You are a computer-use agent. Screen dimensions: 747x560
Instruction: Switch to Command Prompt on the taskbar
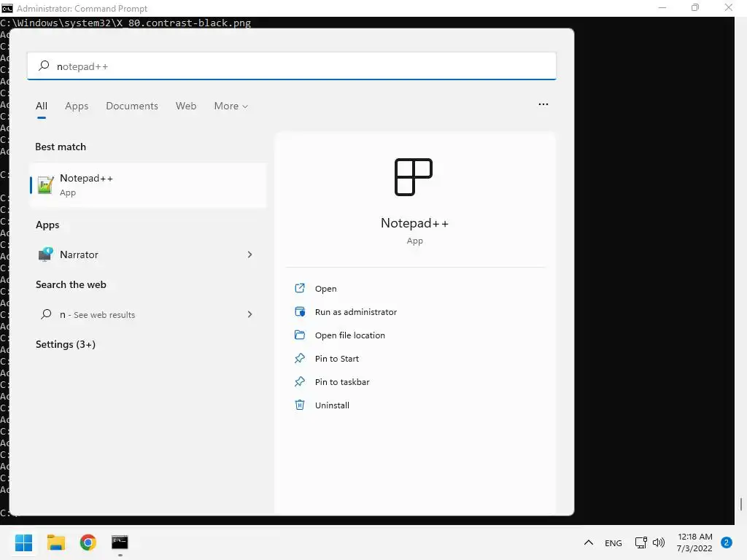[120, 542]
